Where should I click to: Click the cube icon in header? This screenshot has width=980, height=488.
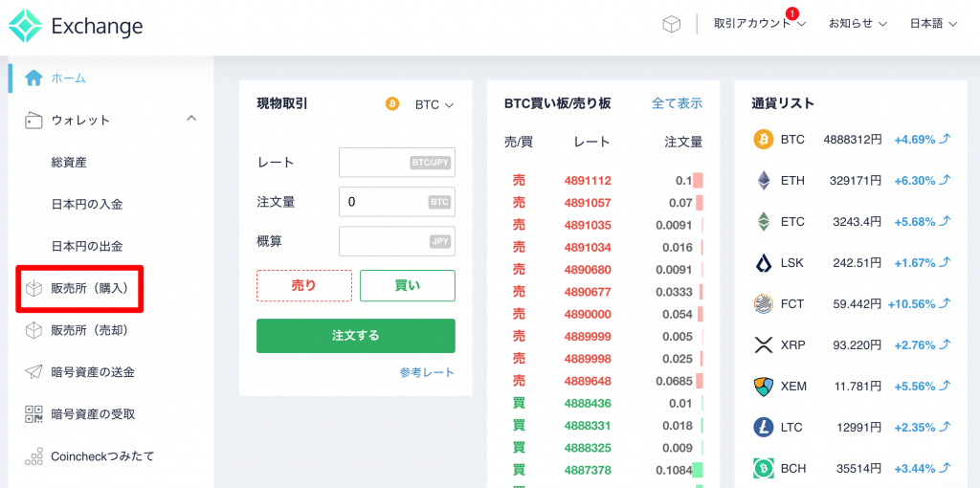pyautogui.click(x=672, y=24)
